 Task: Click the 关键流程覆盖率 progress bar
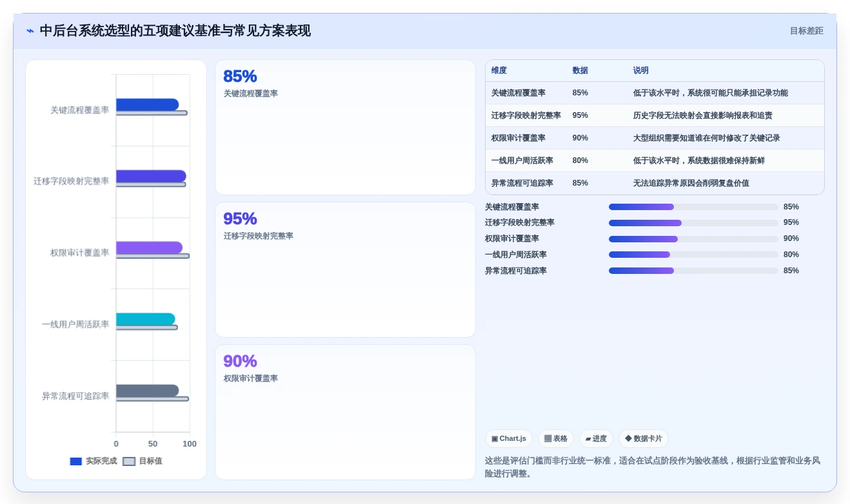point(693,207)
